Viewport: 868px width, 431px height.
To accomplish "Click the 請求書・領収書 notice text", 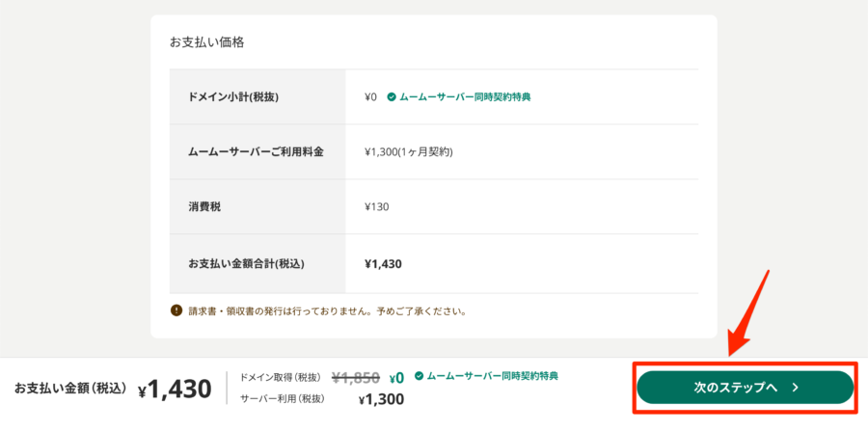I will [x=326, y=310].
